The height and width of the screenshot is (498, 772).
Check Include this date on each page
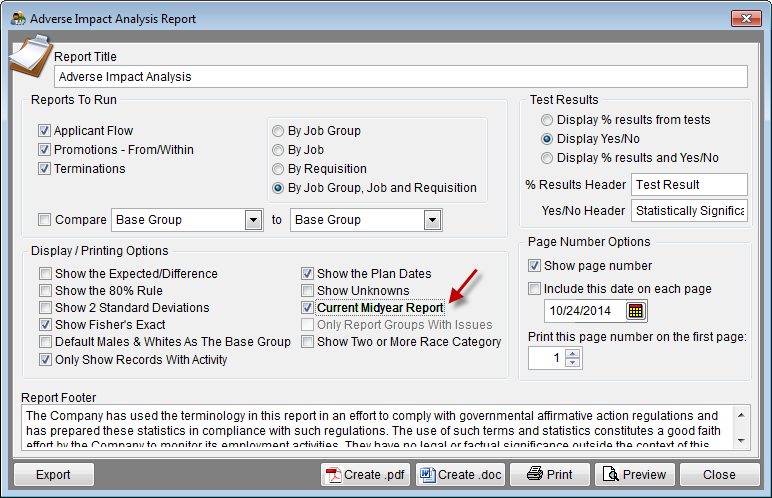click(x=534, y=288)
